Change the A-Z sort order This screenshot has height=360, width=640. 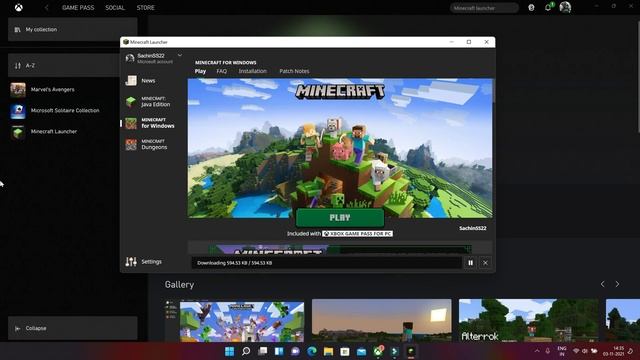click(65, 65)
